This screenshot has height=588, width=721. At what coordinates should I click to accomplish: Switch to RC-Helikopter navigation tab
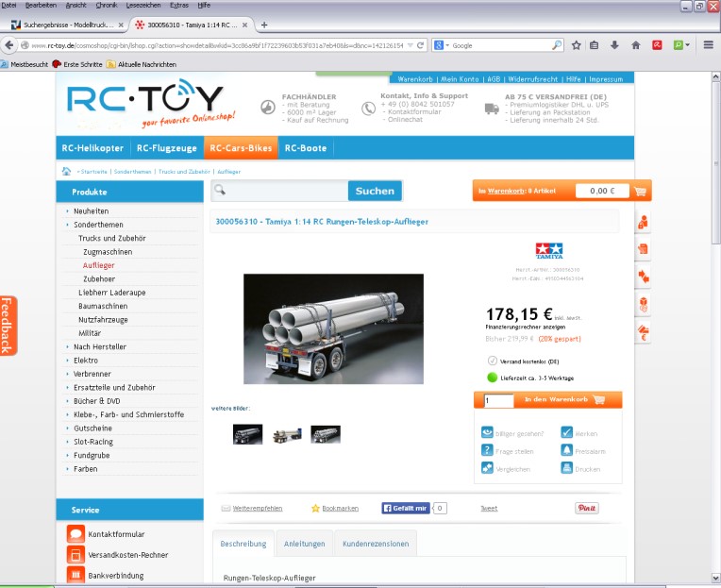click(93, 148)
